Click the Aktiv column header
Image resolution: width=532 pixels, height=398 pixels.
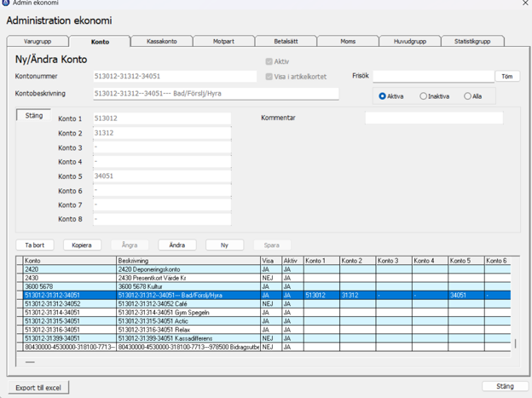pos(292,261)
